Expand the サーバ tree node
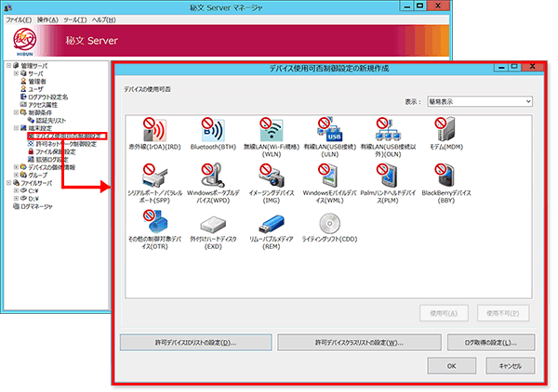 click(16, 73)
